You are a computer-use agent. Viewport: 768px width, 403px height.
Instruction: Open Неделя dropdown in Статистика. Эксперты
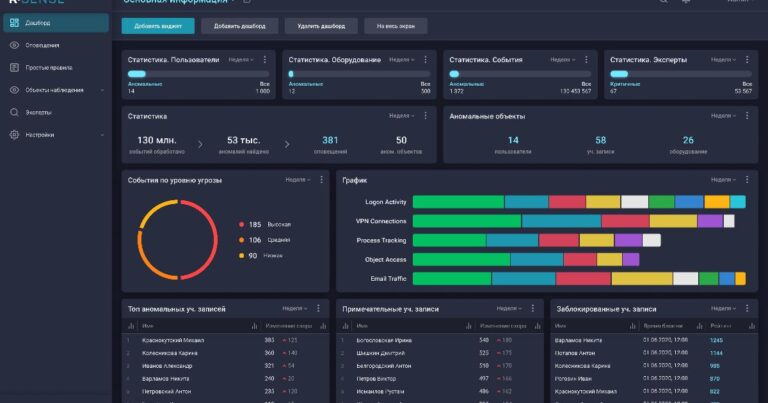tap(723, 60)
